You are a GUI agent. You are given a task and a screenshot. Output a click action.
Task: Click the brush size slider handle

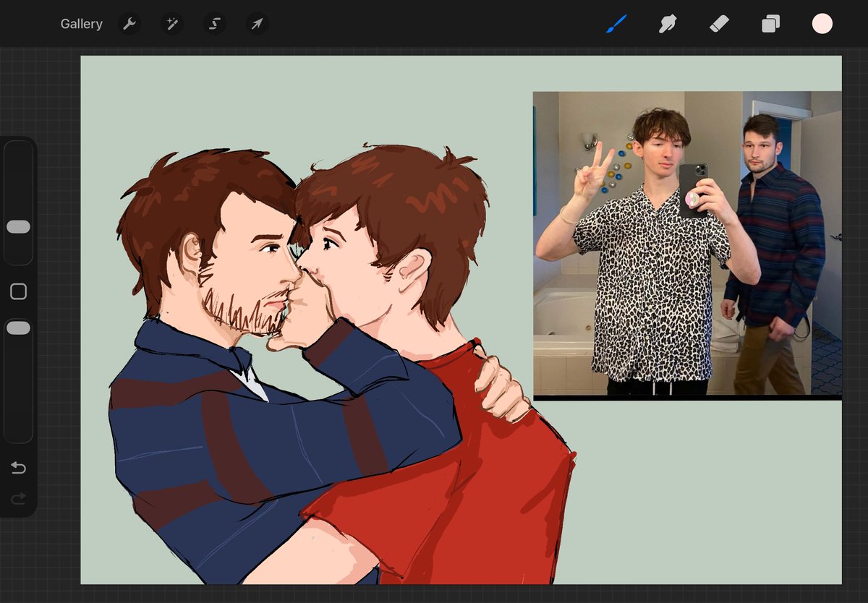pyautogui.click(x=18, y=227)
